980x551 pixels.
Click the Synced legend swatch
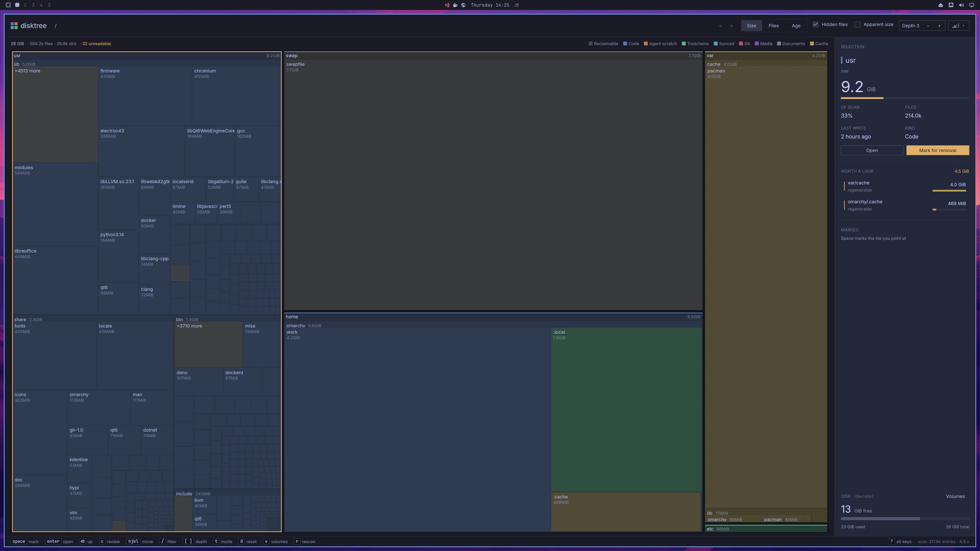[715, 44]
